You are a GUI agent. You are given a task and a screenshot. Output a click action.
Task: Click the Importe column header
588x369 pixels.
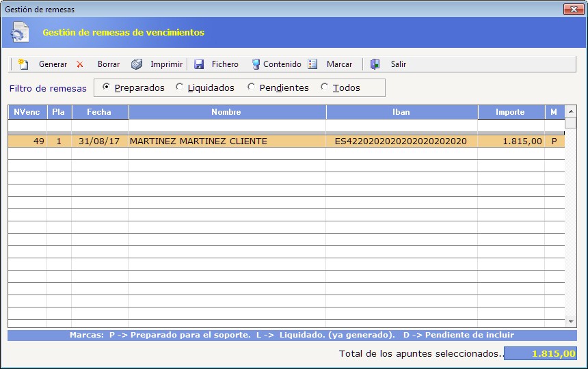tap(510, 112)
